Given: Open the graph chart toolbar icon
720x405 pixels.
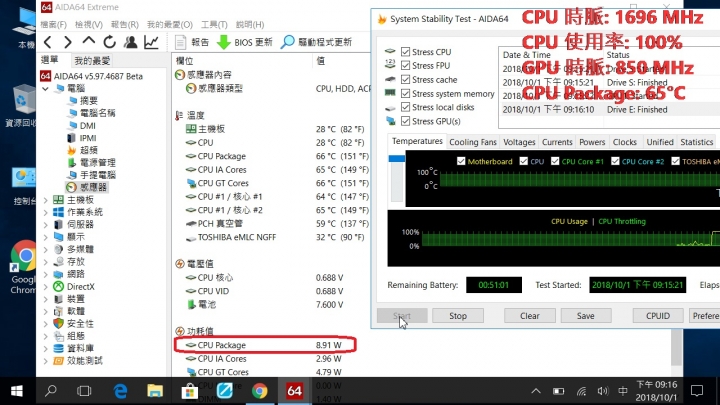Looking at the screenshot, I should point(151,42).
